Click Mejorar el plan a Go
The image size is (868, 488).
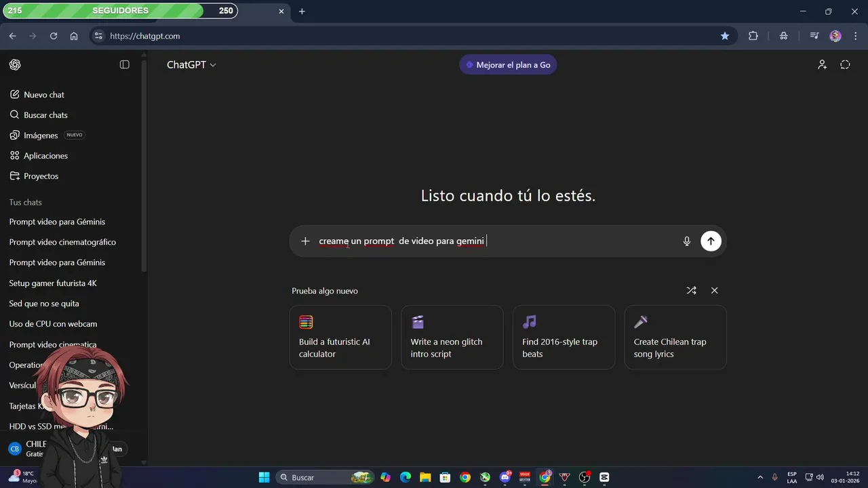(x=508, y=65)
